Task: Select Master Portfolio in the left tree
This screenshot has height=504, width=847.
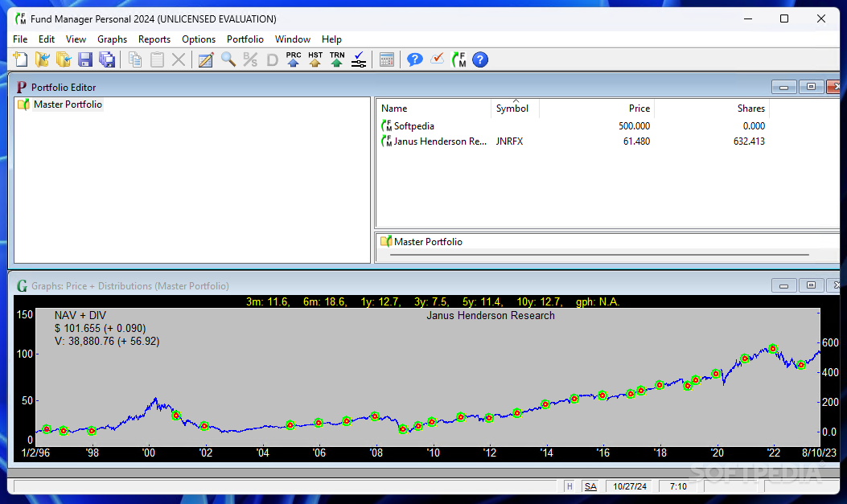Action: pyautogui.click(x=68, y=104)
